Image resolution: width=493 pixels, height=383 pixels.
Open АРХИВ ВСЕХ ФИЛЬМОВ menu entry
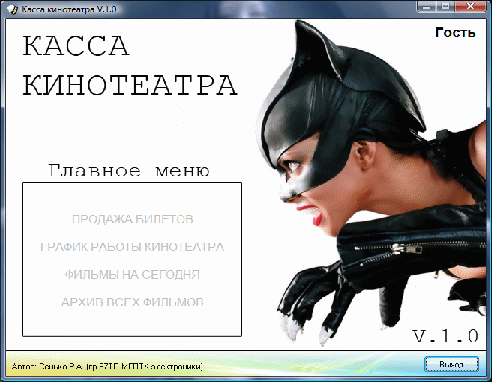(132, 302)
